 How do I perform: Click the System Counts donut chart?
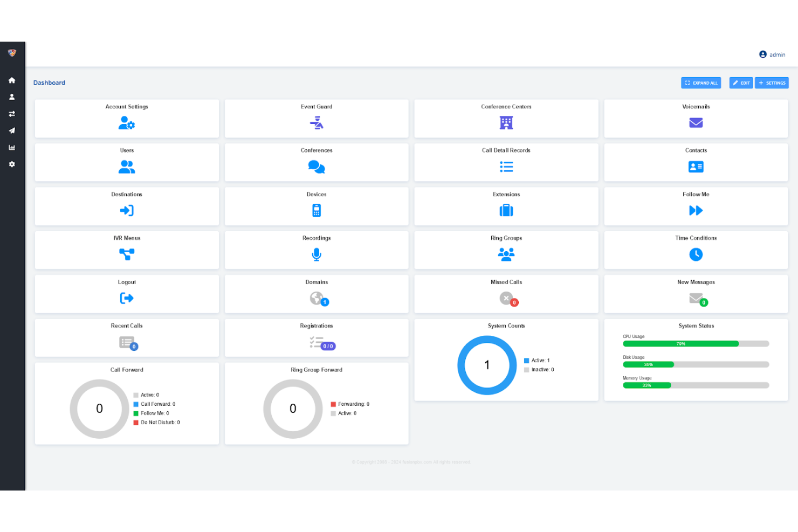pyautogui.click(x=487, y=365)
